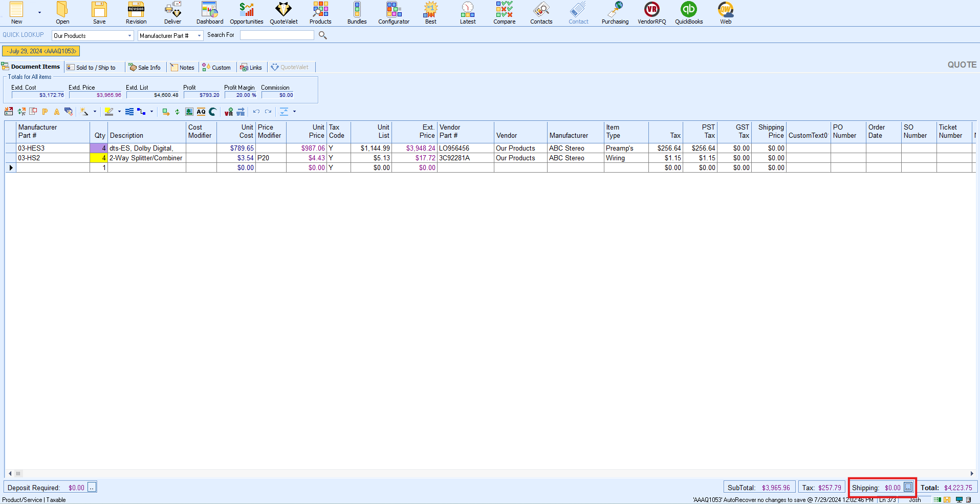This screenshot has width=980, height=504.
Task: Open the Opportunities tool
Action: [x=246, y=13]
